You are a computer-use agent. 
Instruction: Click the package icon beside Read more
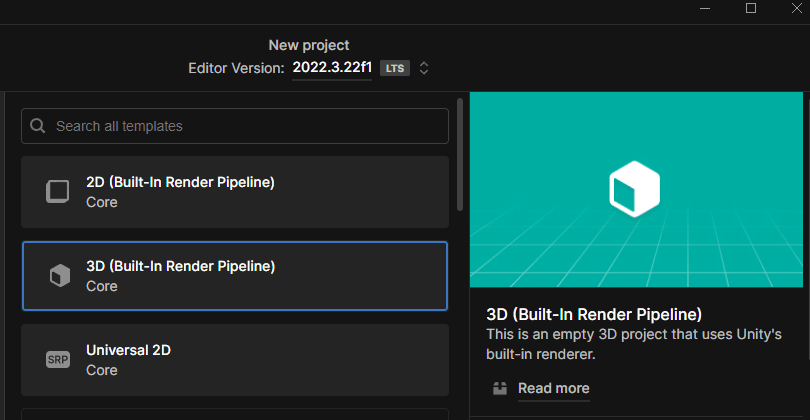coord(500,388)
